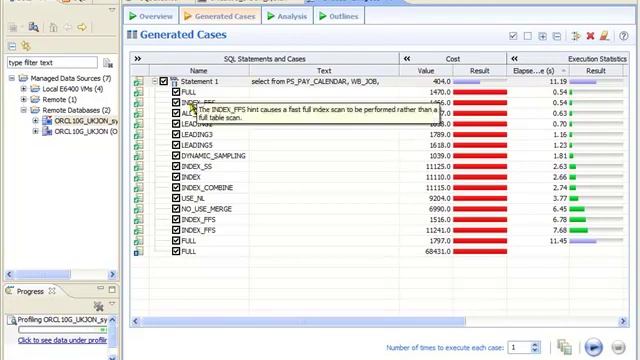The height and width of the screenshot is (360, 640).
Task: Collapse the Remote Databases folder
Action: click(24, 110)
